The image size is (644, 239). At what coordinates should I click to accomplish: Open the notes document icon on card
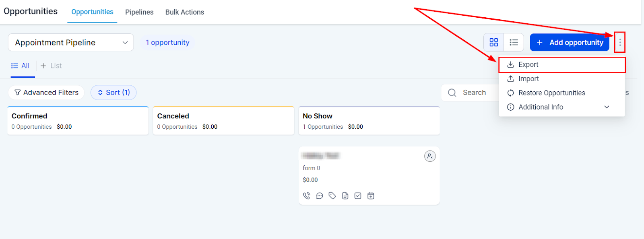pyautogui.click(x=345, y=196)
